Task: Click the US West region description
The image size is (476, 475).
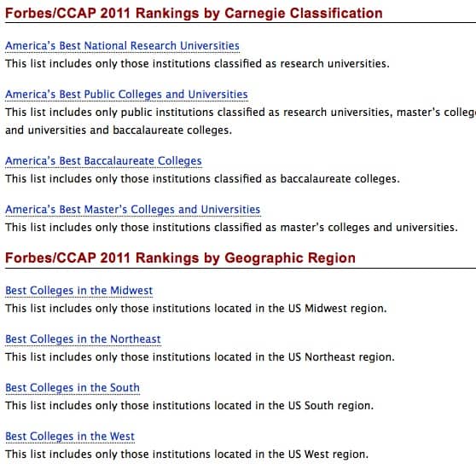Action: 187,454
